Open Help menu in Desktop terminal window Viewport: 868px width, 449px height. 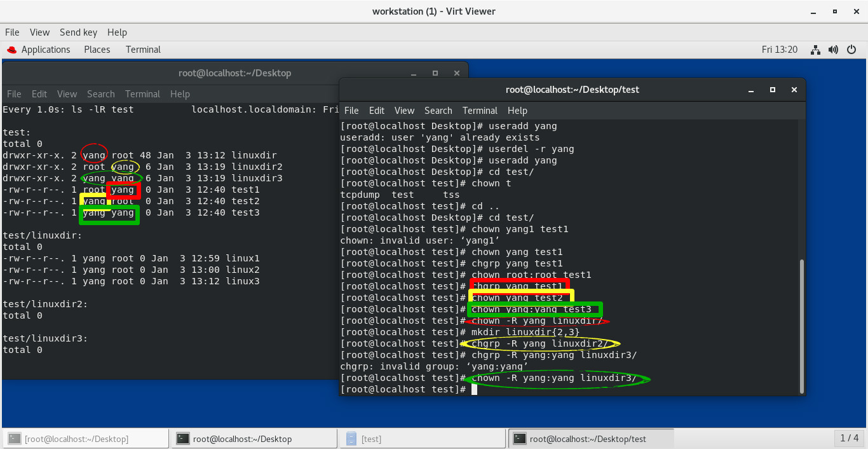[180, 93]
